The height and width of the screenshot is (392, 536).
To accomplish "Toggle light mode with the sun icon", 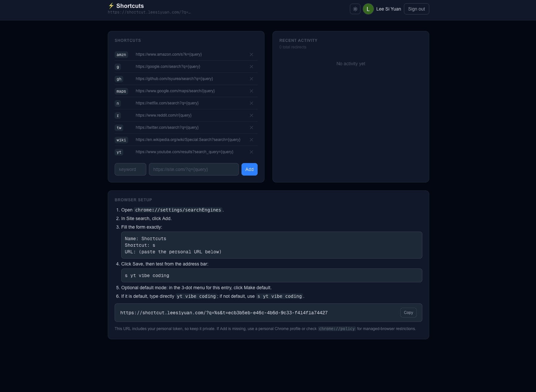I will tap(355, 9).
